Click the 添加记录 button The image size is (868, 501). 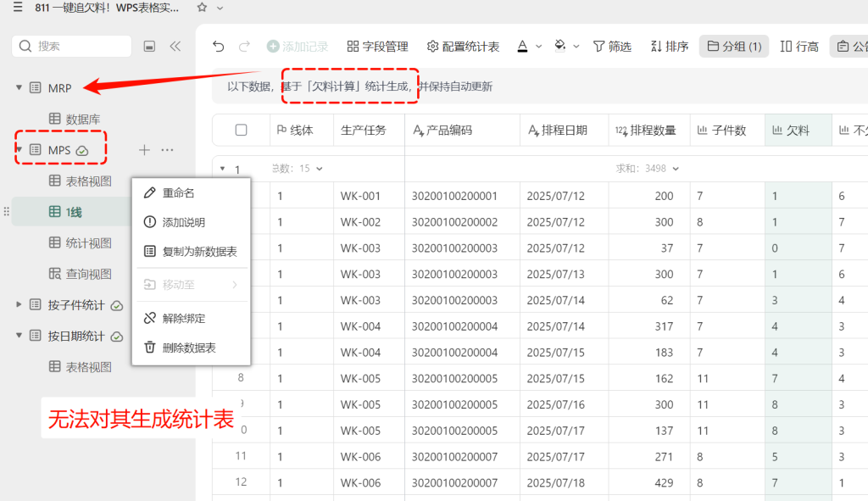[x=298, y=47]
